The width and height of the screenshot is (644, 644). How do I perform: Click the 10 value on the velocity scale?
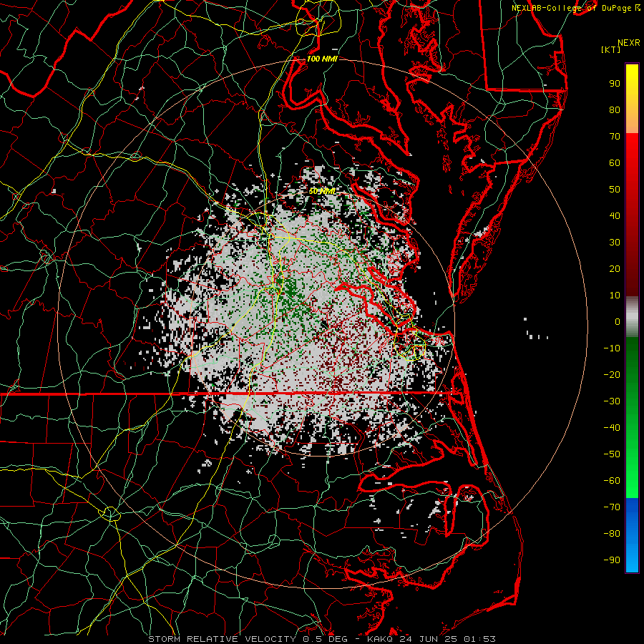click(615, 296)
